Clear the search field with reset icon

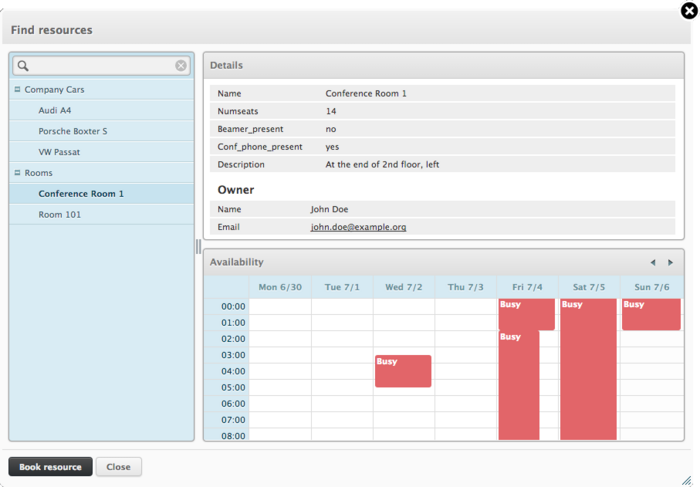coord(181,66)
